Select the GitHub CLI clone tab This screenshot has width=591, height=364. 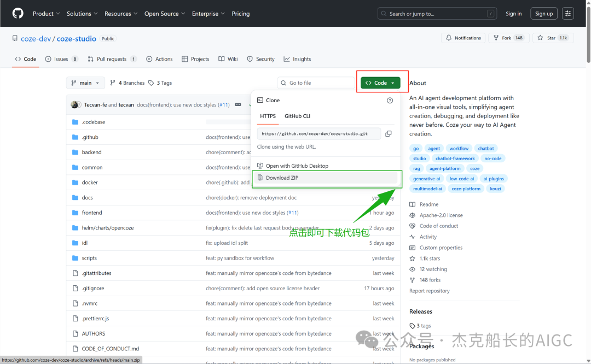tap(297, 116)
